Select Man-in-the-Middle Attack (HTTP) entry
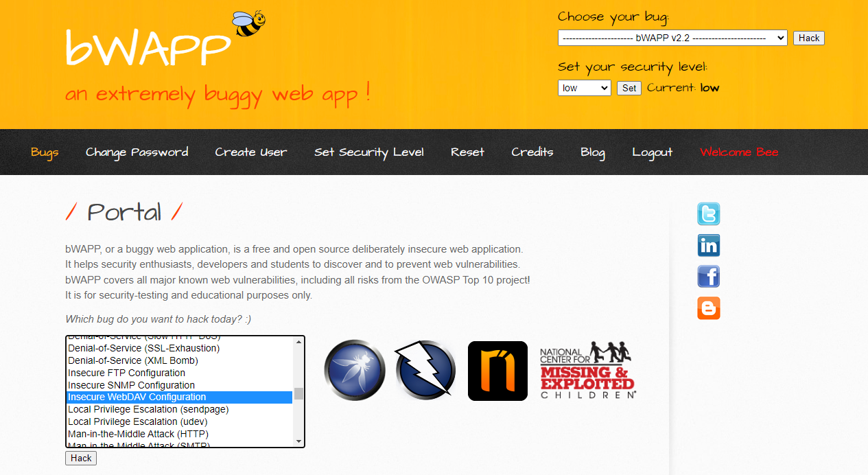The image size is (868, 475). click(x=179, y=434)
